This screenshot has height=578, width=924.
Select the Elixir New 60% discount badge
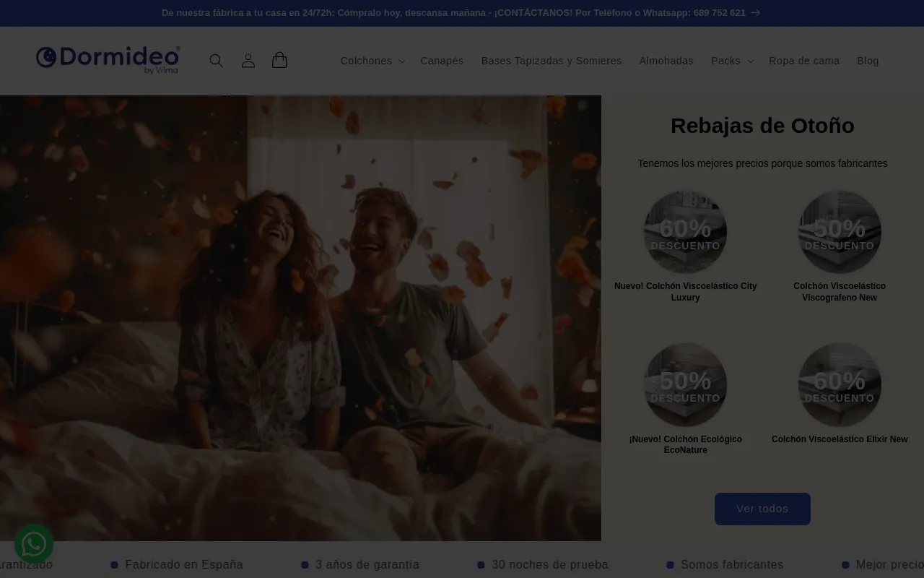click(x=839, y=385)
